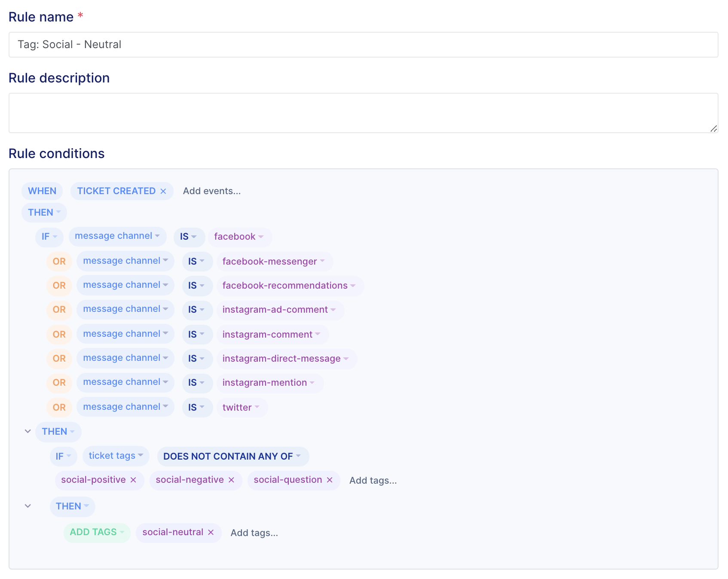
Task: Open message channel dropdown in instagram-mention row
Action: 125,382
